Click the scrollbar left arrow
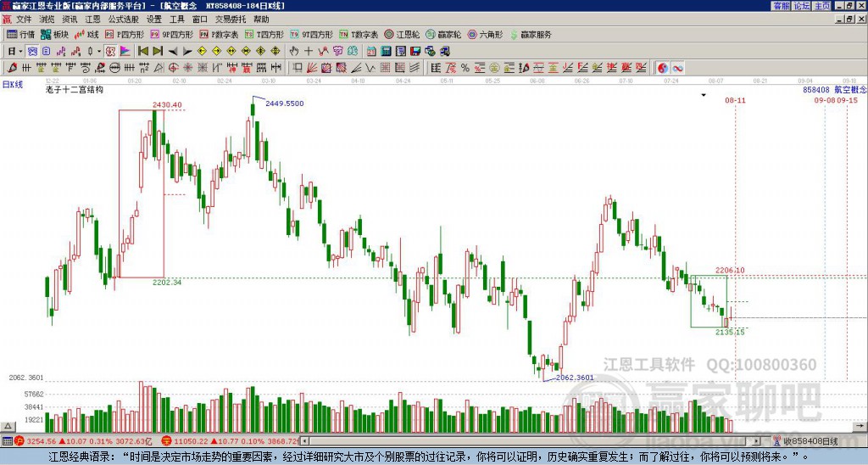 [x=304, y=441]
